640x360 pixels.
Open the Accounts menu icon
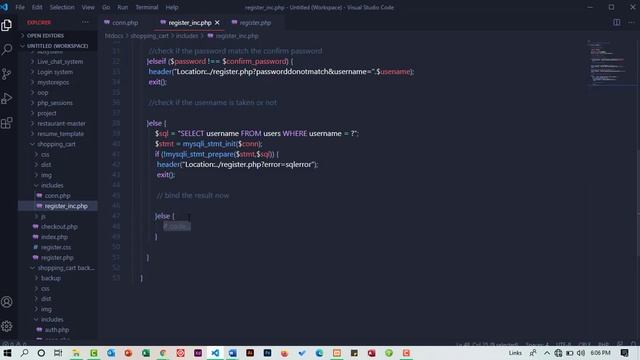[x=7, y=302]
